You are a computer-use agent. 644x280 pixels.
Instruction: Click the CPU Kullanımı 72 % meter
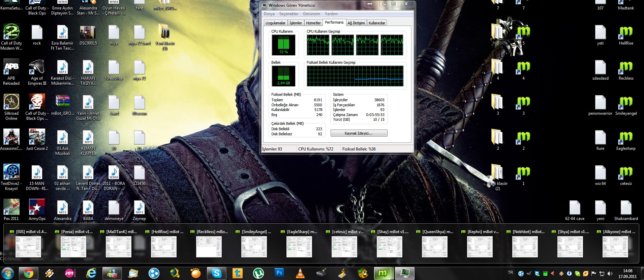pyautogui.click(x=283, y=45)
